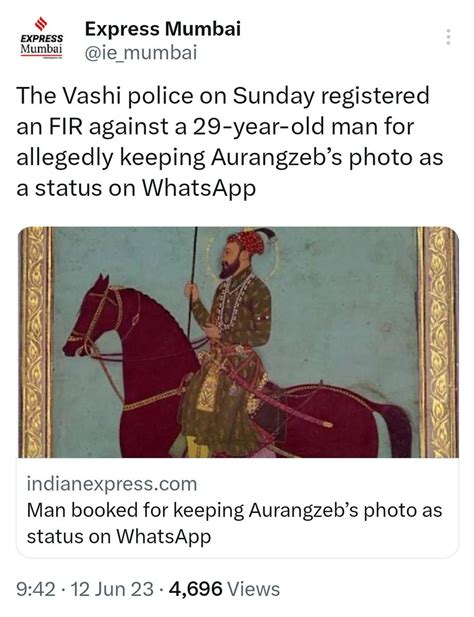The width and height of the screenshot is (474, 617).
Task: Open the 'Man booked for keeping' article headline
Action: pos(234,523)
